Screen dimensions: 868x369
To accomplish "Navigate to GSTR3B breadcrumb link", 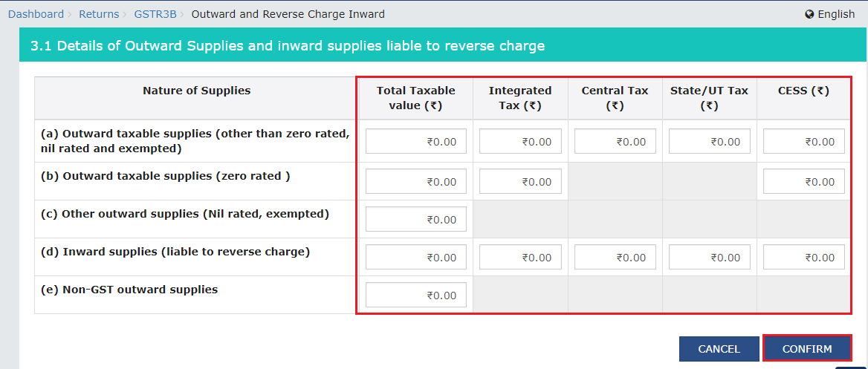I will click(155, 14).
